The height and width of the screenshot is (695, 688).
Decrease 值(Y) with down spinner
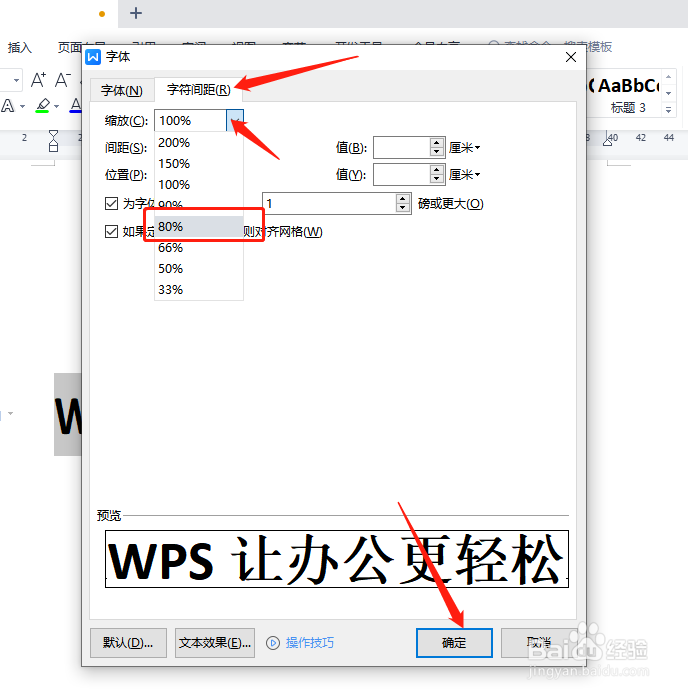click(437, 179)
